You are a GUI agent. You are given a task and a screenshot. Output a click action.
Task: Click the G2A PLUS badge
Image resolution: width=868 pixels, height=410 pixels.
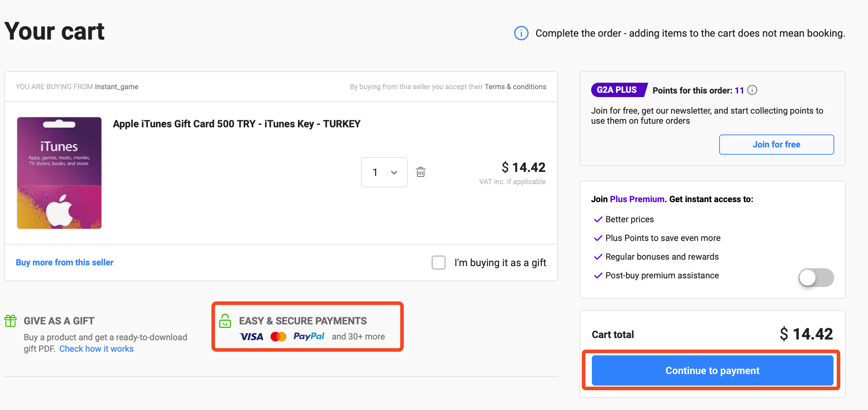617,90
